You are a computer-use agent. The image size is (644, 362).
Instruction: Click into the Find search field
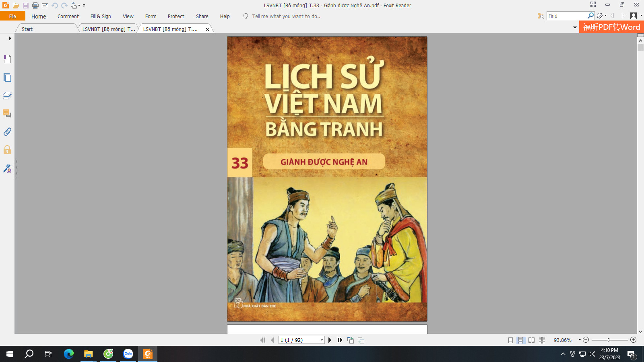click(567, 16)
